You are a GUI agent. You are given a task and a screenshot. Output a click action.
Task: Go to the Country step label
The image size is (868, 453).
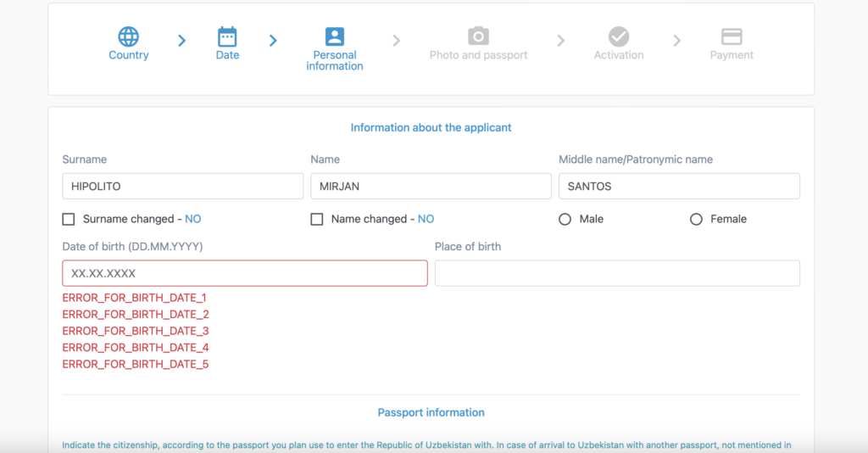[129, 55]
